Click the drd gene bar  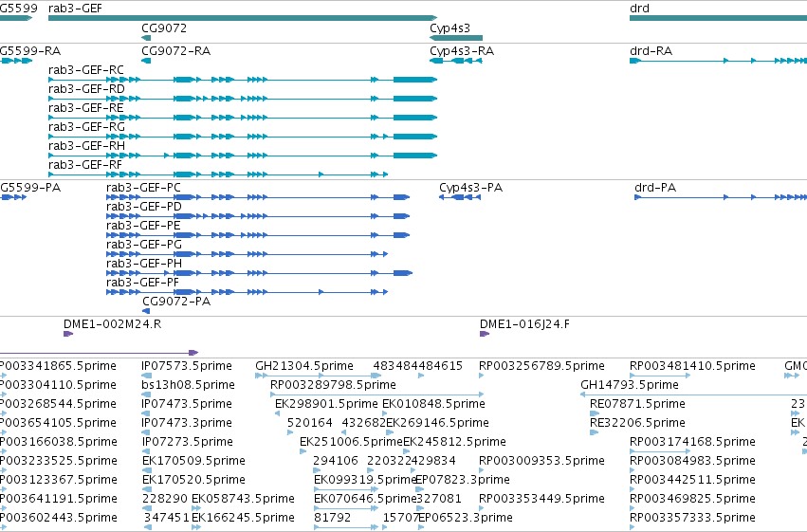[718, 18]
